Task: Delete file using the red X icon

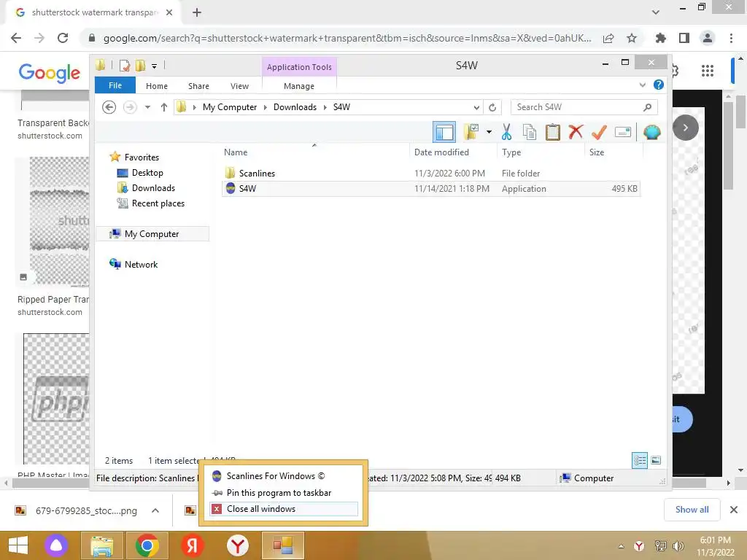Action: tap(576, 131)
